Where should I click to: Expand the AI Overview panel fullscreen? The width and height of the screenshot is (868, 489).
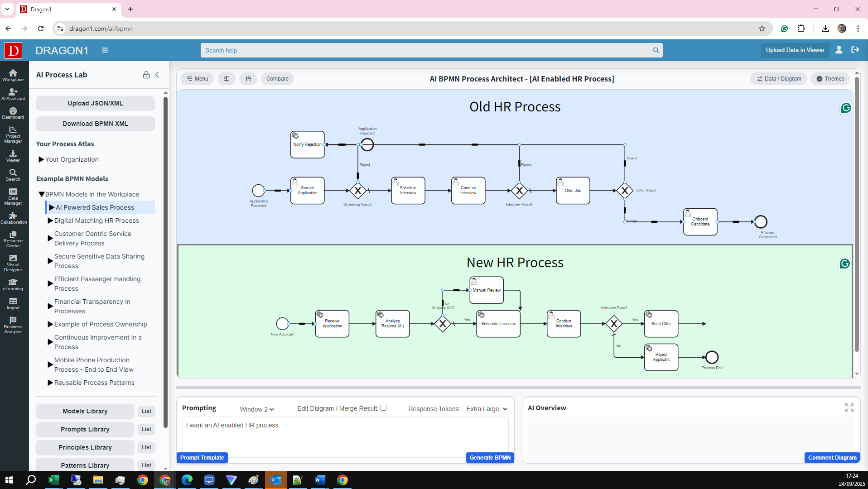[849, 407]
